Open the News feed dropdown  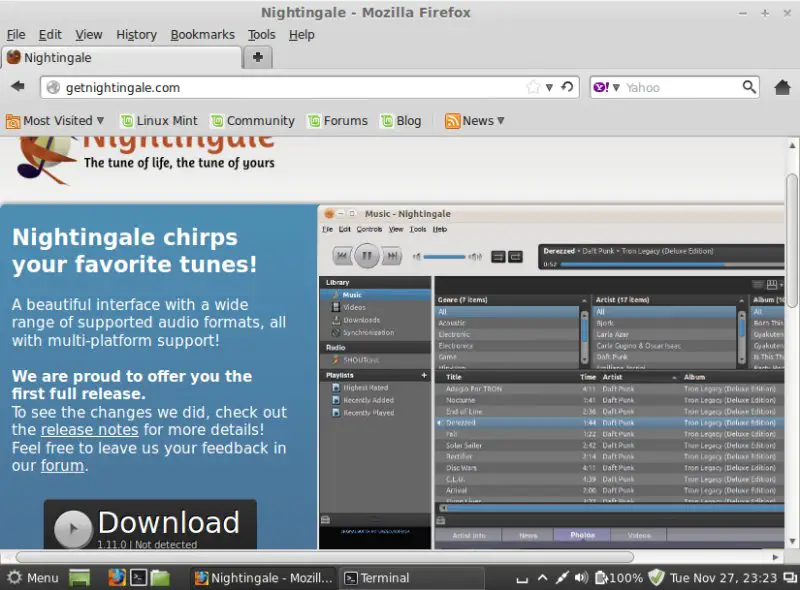[x=474, y=121]
